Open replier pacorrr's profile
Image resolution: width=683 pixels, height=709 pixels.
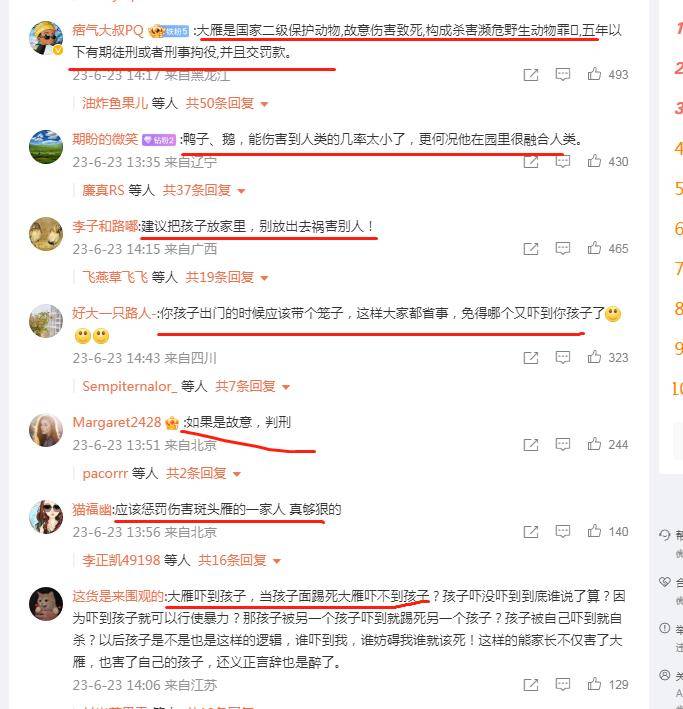105,473
